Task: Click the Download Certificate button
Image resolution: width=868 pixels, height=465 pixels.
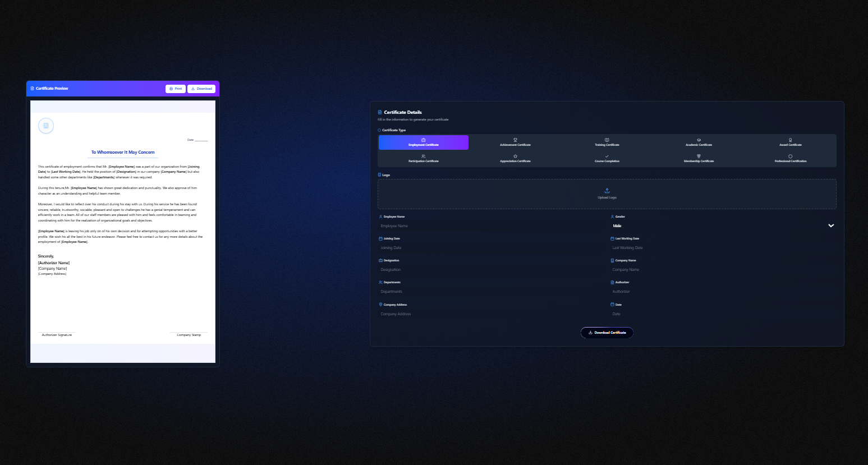Action: tap(607, 333)
